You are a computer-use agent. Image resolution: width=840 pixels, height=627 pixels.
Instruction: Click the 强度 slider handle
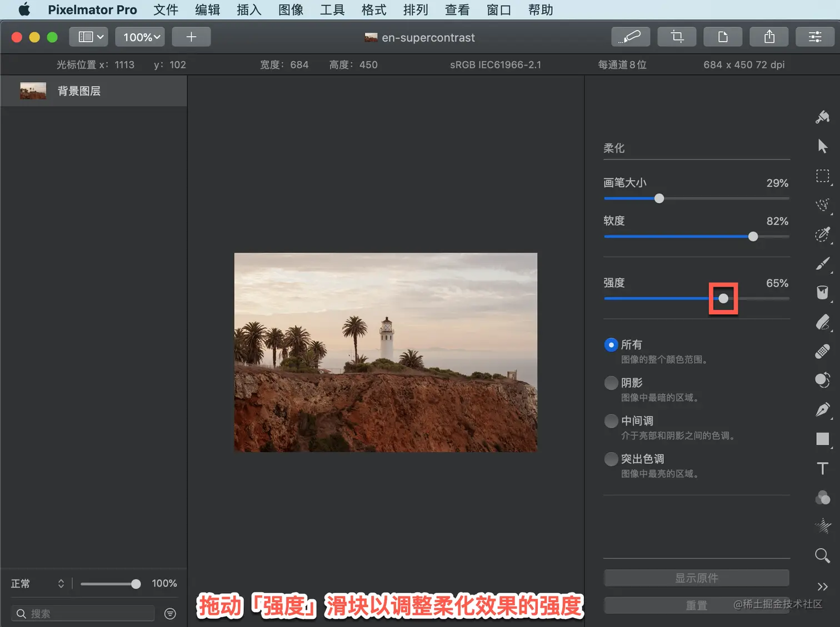click(723, 298)
